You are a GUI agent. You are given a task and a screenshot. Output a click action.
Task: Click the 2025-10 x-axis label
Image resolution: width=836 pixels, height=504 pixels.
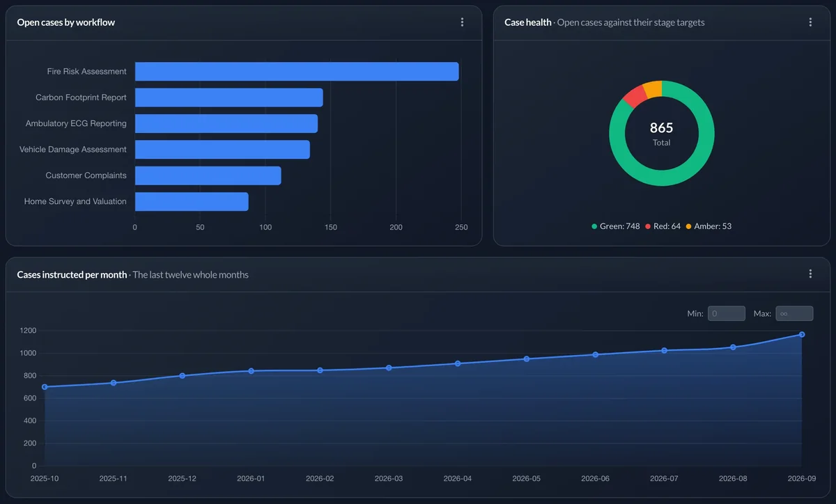[45, 478]
